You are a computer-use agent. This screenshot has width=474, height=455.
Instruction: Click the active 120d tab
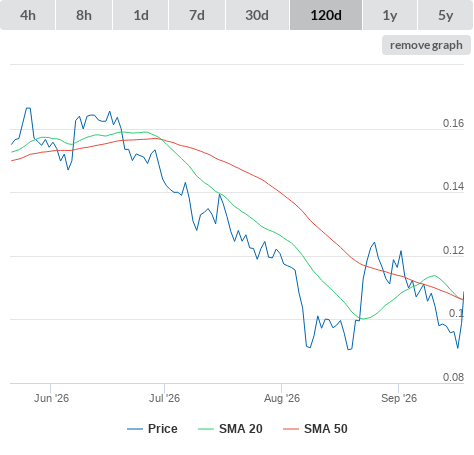point(326,15)
